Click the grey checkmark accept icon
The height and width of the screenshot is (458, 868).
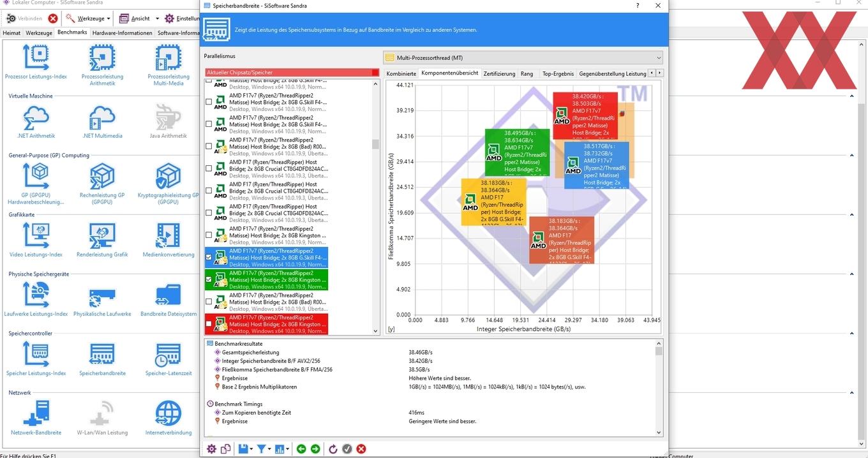click(347, 449)
